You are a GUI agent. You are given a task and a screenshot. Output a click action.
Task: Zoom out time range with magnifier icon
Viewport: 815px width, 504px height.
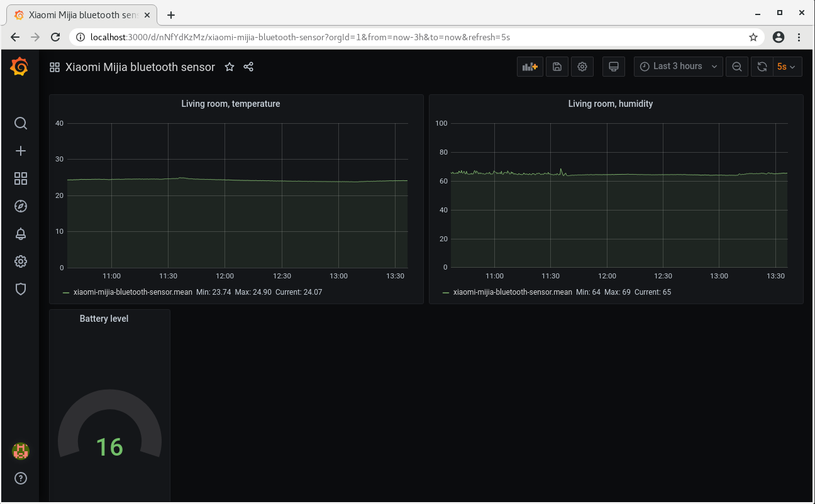(737, 67)
